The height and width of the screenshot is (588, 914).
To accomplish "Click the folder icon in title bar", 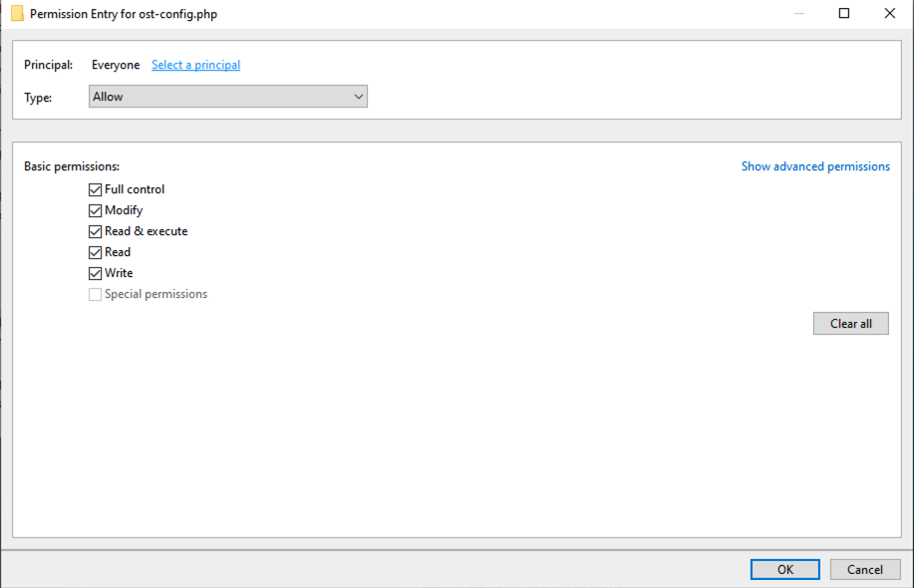I will [18, 13].
